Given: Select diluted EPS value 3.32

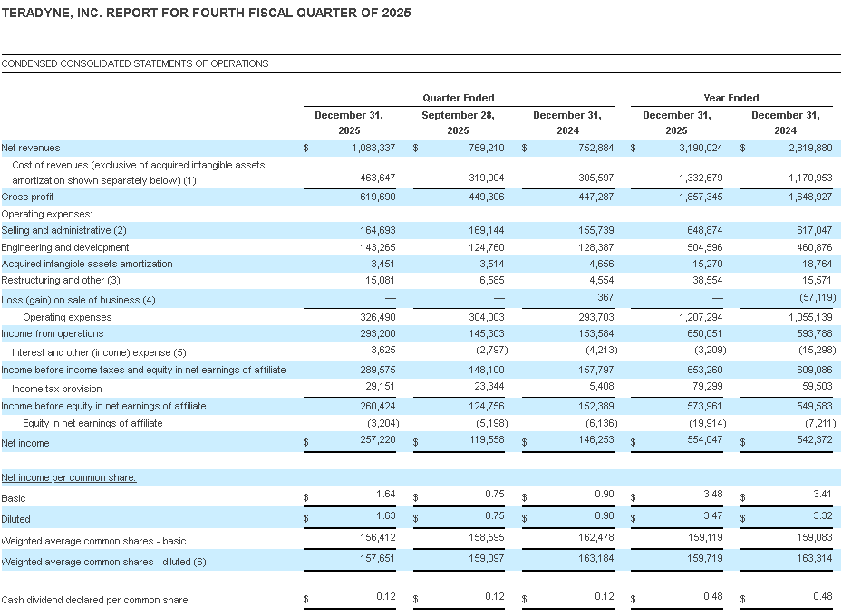Looking at the screenshot, I should tap(823, 516).
